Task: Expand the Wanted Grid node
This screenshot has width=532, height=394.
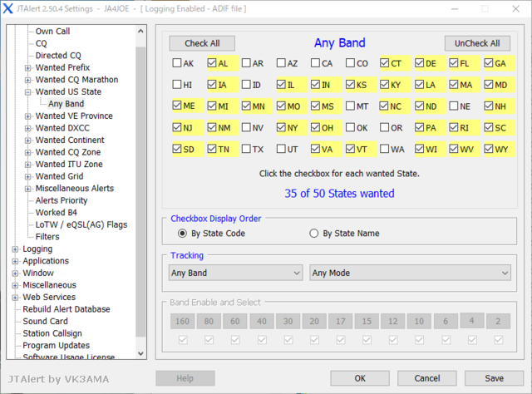Action: pyautogui.click(x=27, y=177)
